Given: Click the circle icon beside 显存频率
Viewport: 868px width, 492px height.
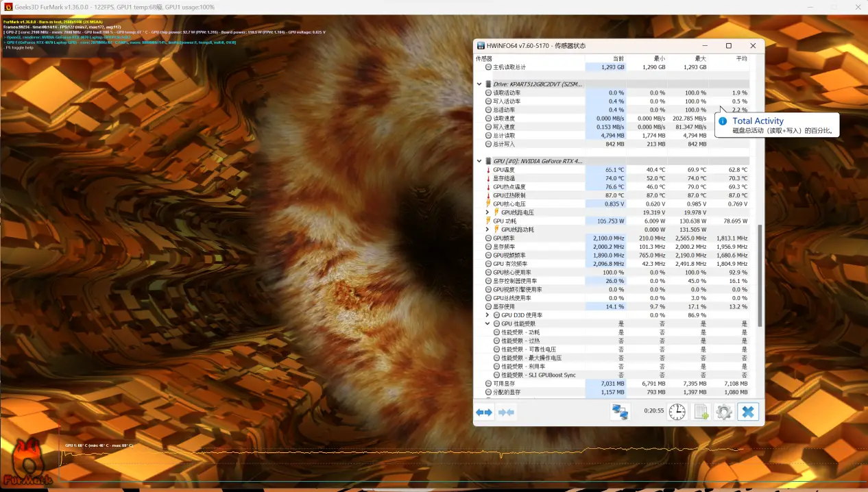Looking at the screenshot, I should tap(488, 247).
